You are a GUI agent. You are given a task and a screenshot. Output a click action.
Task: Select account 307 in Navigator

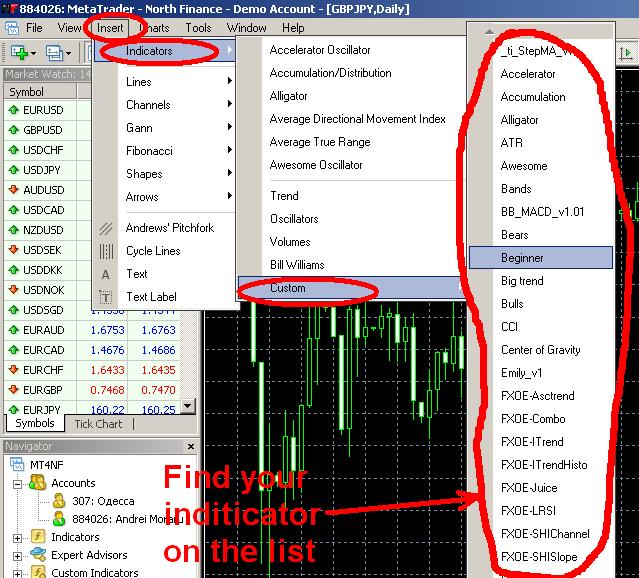(x=103, y=501)
